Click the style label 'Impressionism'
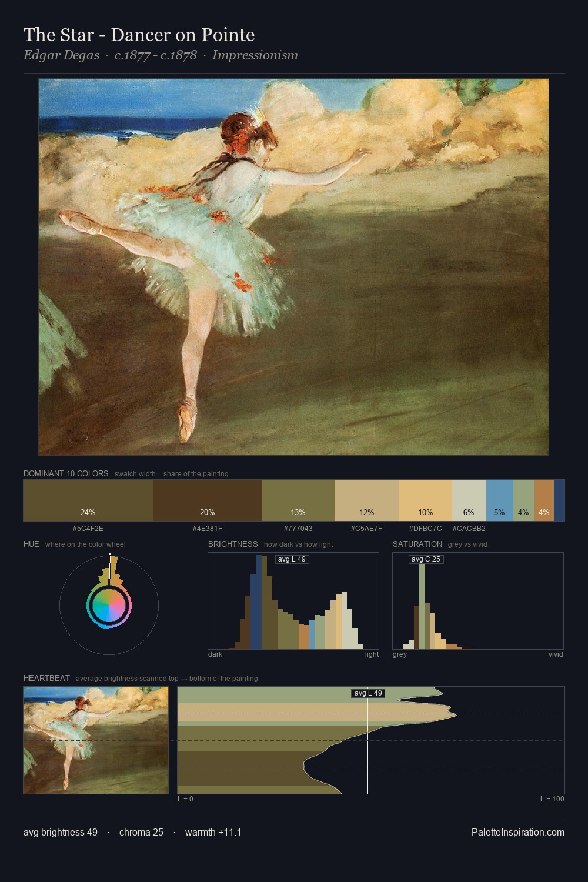This screenshot has width=588, height=882. (x=255, y=55)
